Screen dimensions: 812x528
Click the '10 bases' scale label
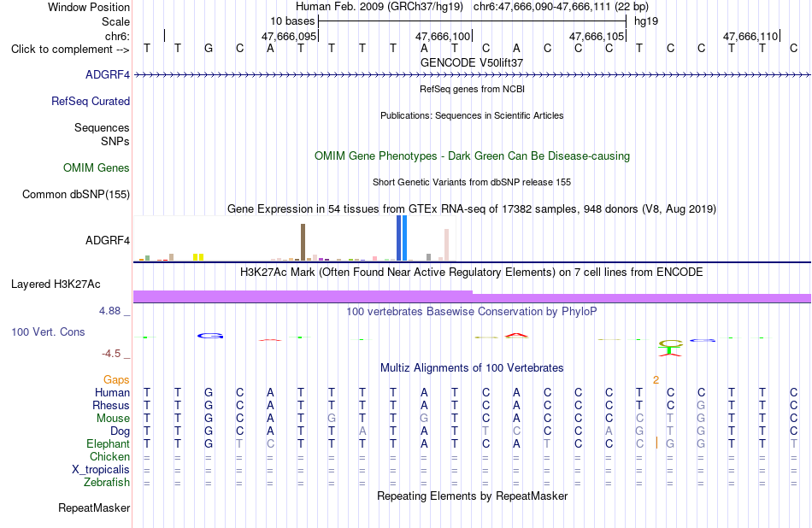pyautogui.click(x=292, y=21)
